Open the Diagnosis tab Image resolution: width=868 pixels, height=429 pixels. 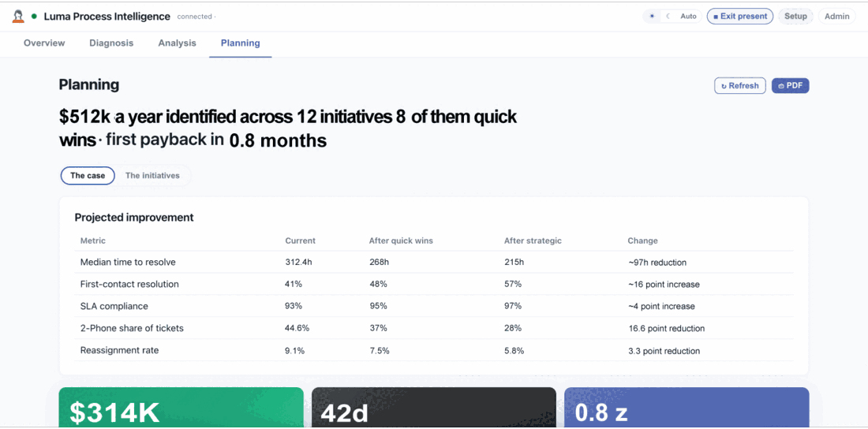pyautogui.click(x=111, y=43)
